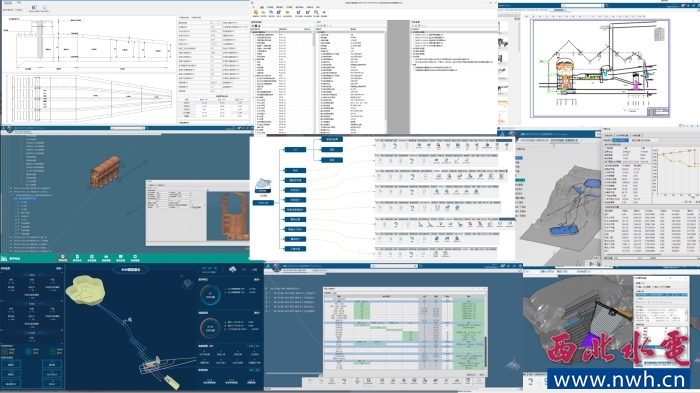The image size is (700, 393).
Task: Click the cloud weather icon in the dashboard header
Action: coord(232,269)
